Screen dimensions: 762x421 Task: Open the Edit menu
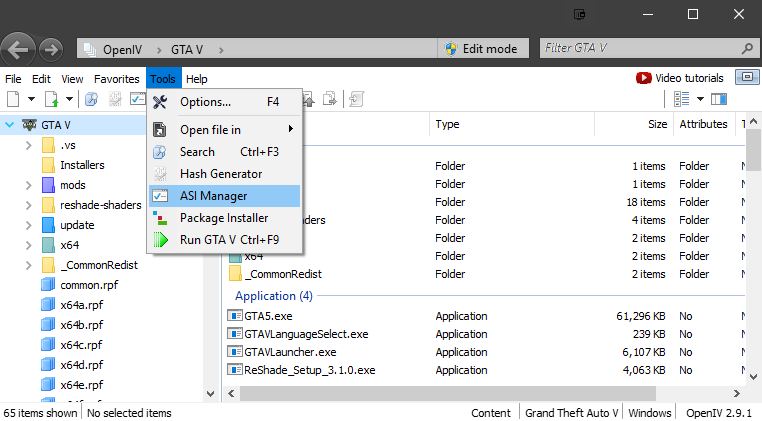[x=41, y=79]
